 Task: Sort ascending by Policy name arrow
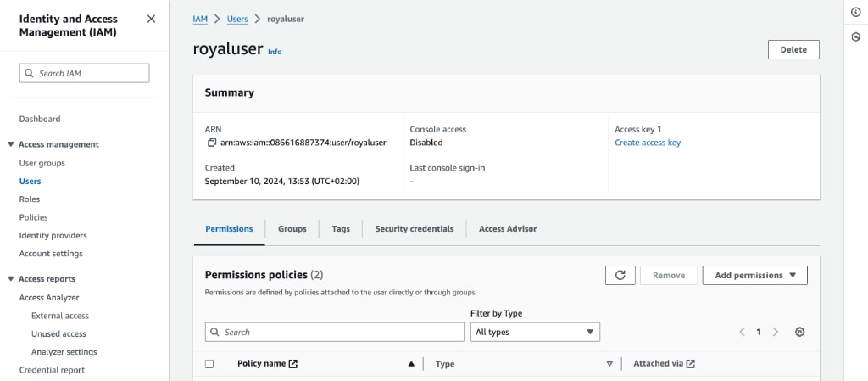411,364
